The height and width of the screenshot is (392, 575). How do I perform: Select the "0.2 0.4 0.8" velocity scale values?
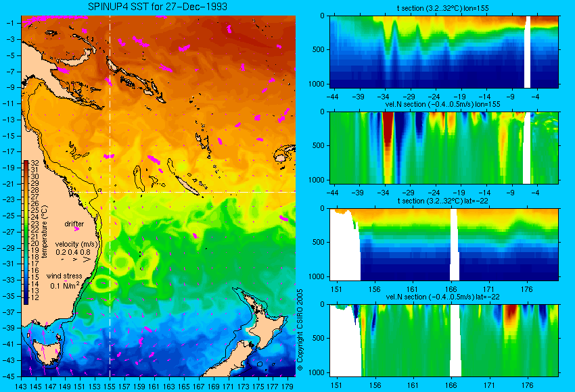click(x=73, y=252)
